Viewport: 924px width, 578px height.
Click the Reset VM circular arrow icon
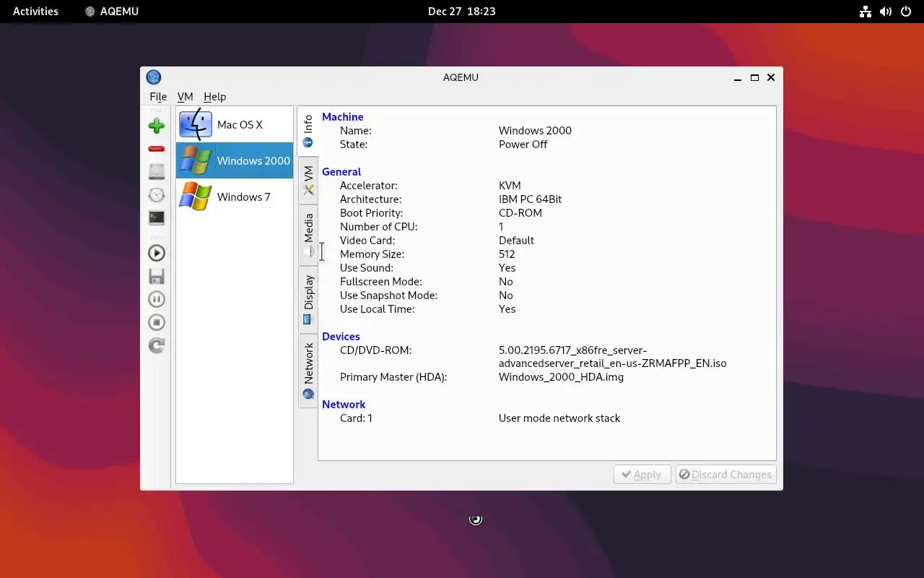(x=156, y=345)
